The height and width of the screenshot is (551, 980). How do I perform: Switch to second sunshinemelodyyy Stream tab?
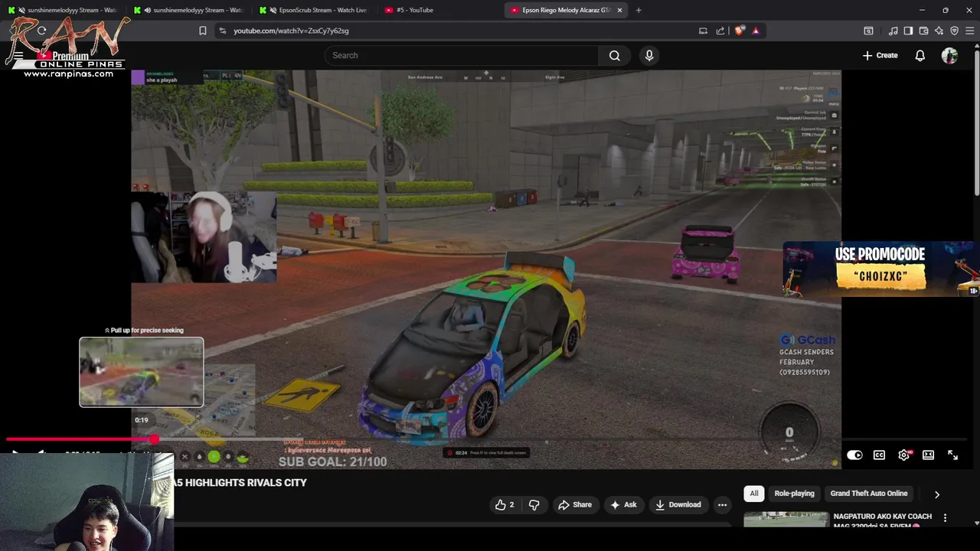(x=189, y=10)
